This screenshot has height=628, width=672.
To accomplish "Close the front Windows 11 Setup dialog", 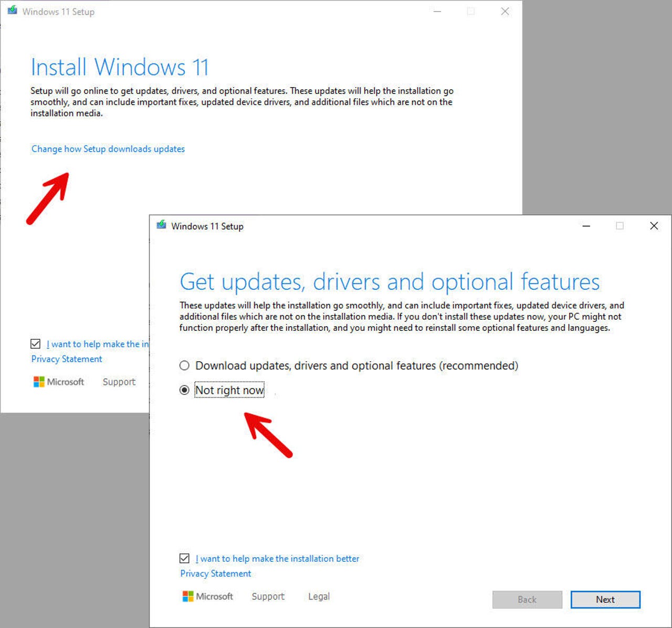I will tap(654, 226).
